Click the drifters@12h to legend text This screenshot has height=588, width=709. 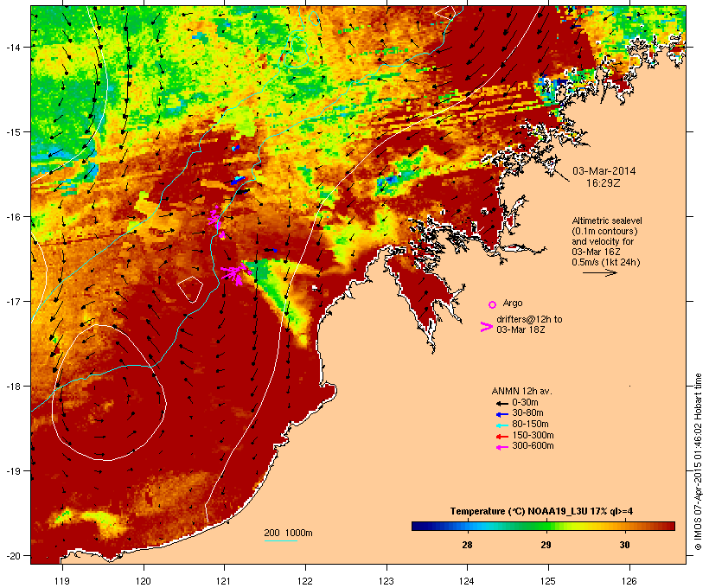(x=529, y=319)
